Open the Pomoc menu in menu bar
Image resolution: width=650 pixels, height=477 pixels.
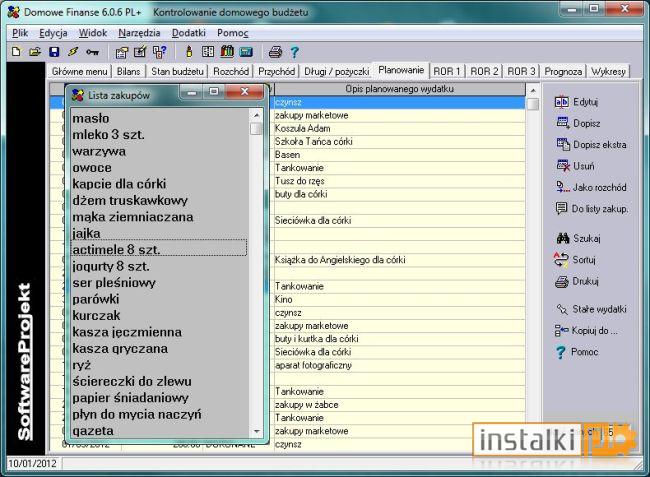pos(233,33)
